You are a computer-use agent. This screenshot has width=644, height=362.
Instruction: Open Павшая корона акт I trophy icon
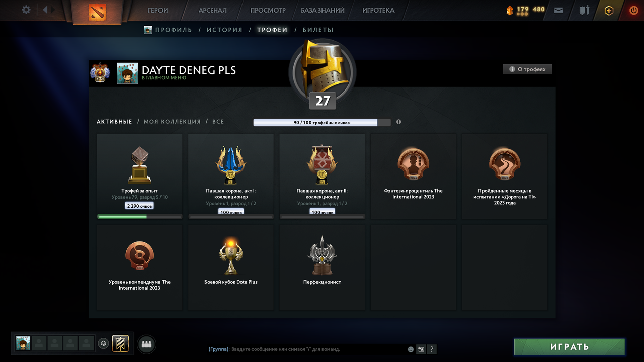[x=231, y=165]
